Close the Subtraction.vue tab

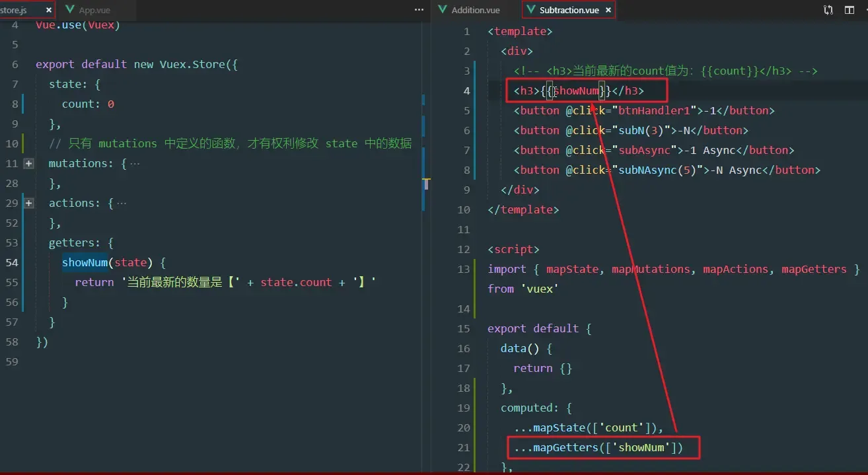pyautogui.click(x=607, y=10)
